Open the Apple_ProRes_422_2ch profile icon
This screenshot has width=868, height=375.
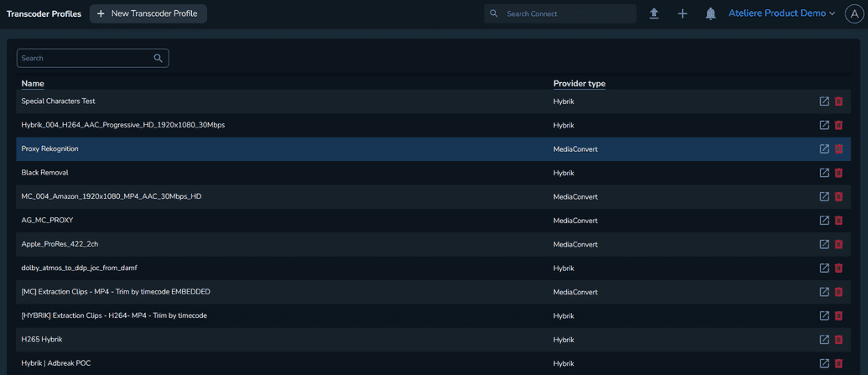pos(824,244)
